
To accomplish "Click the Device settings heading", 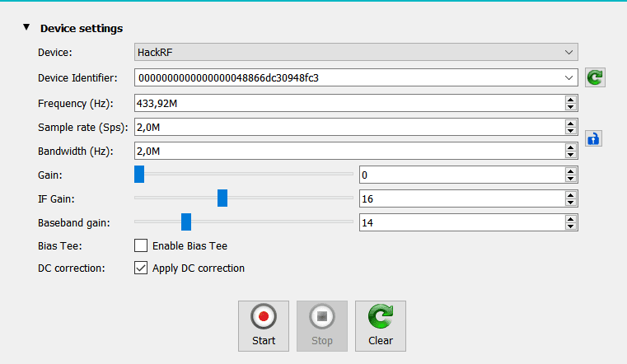I will pyautogui.click(x=82, y=28).
